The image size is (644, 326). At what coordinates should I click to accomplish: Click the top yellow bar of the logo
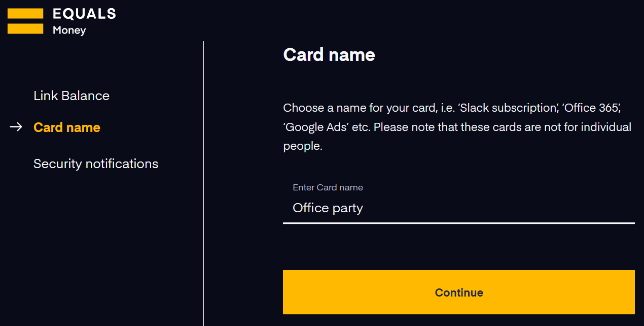[25, 14]
